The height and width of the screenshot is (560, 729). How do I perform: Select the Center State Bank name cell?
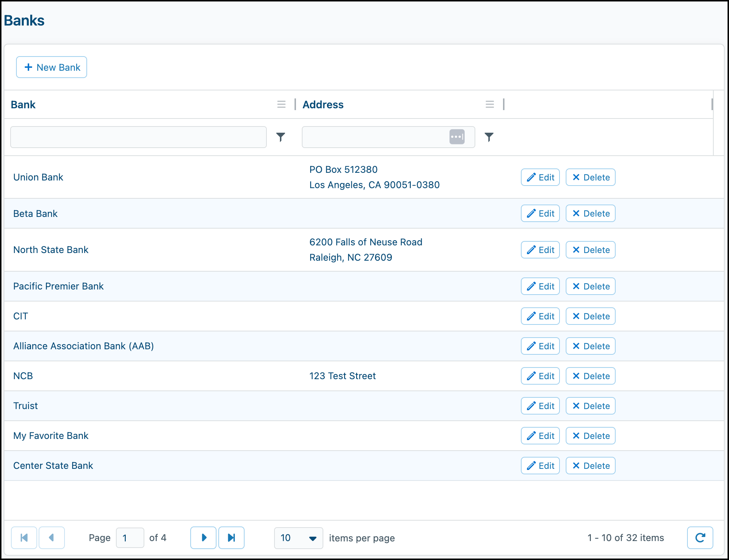click(53, 466)
